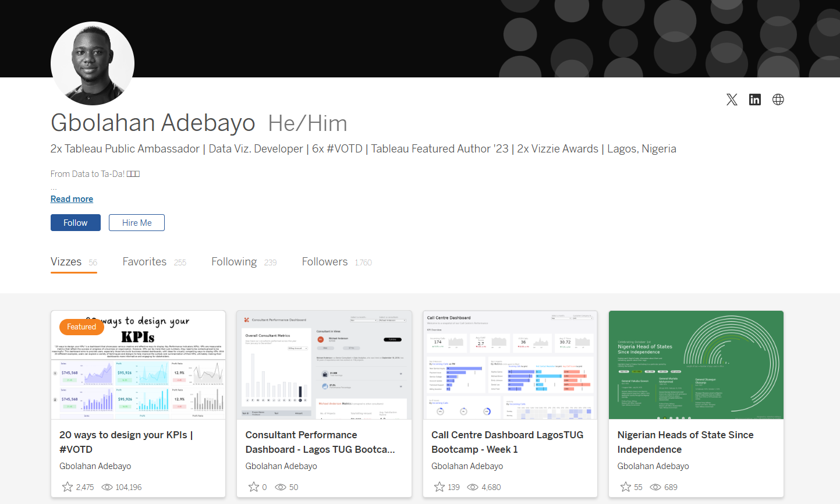Click star icon on Call Centre Dashboard
The image size is (840, 504).
(x=440, y=487)
